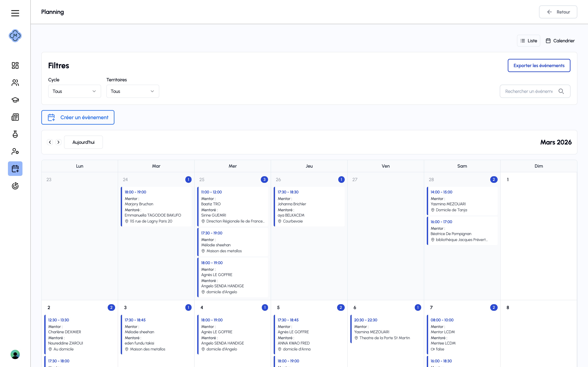Click the Aujourd'hui button

click(83, 142)
